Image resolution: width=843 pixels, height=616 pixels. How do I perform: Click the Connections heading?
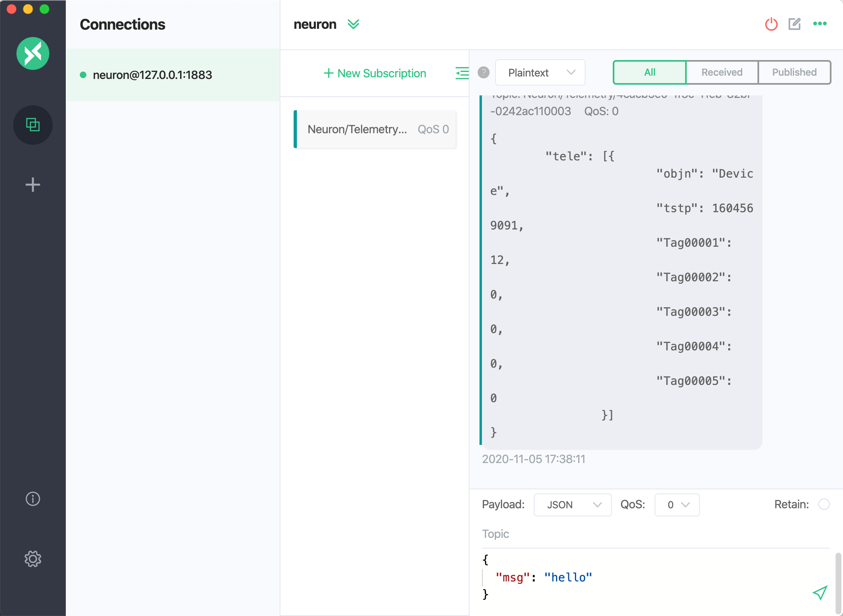coord(123,24)
